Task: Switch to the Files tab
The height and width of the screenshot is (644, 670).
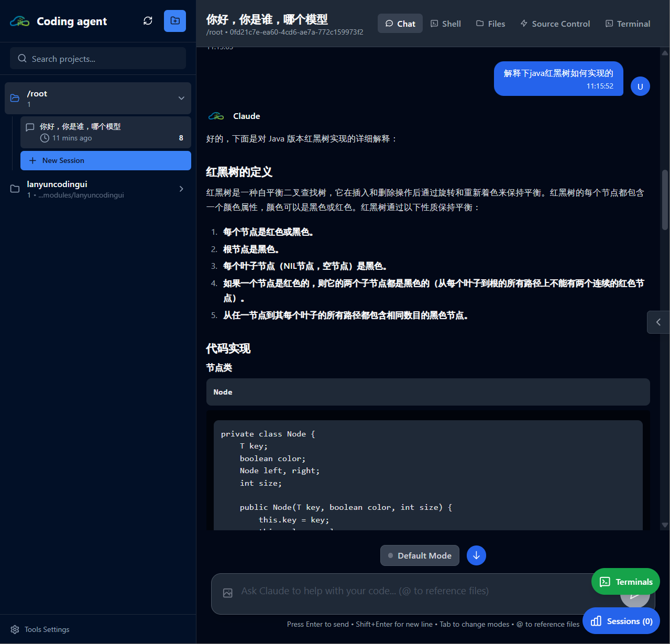Action: pos(490,24)
